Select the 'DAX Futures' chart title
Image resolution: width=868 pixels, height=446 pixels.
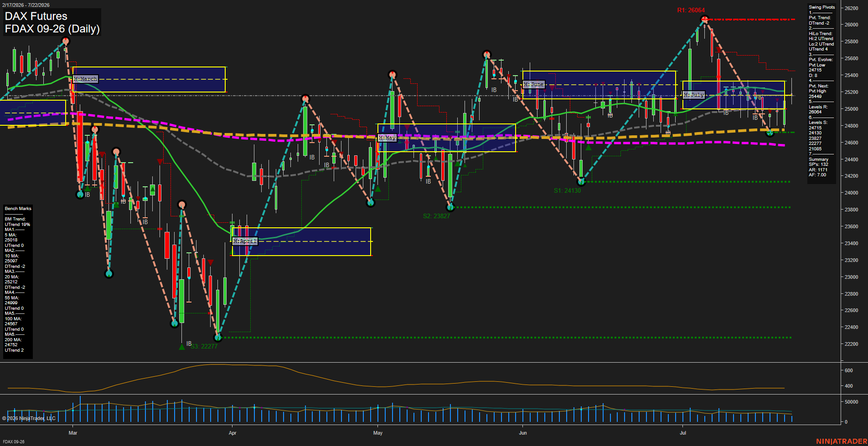point(36,16)
